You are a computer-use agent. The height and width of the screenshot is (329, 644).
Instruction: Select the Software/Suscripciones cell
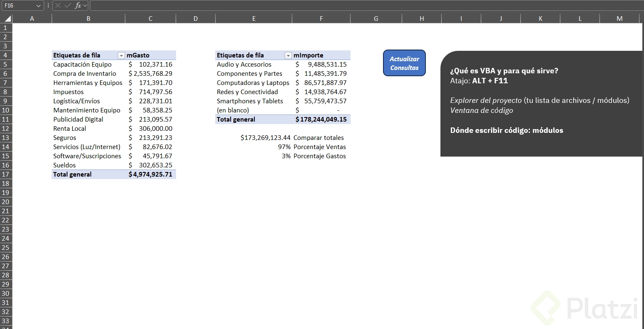[88, 156]
